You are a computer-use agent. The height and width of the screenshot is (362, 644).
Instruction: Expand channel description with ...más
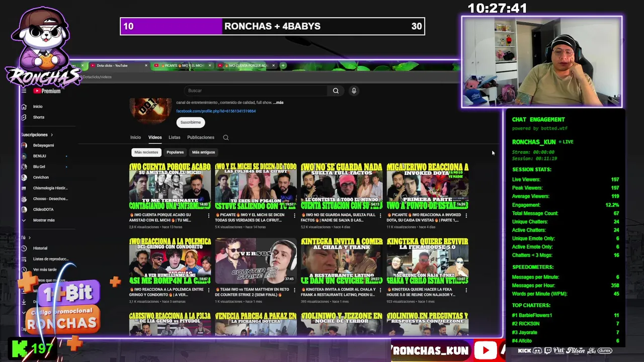(x=278, y=103)
